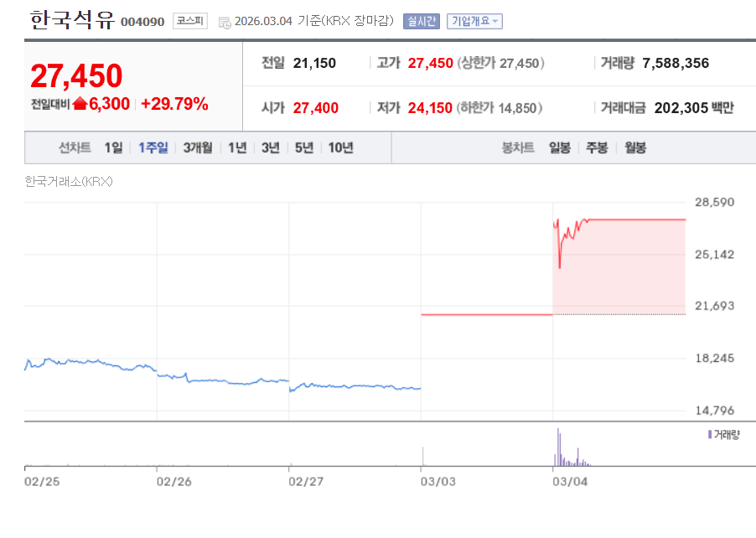Click the purple 거래량 legend marker
The image size is (756, 538).
click(710, 434)
